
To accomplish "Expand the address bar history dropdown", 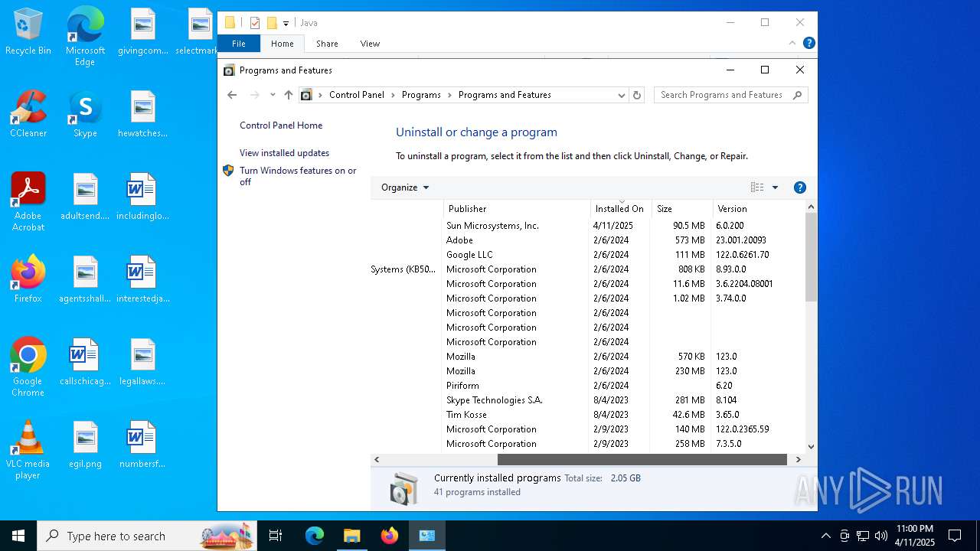I will click(x=621, y=95).
